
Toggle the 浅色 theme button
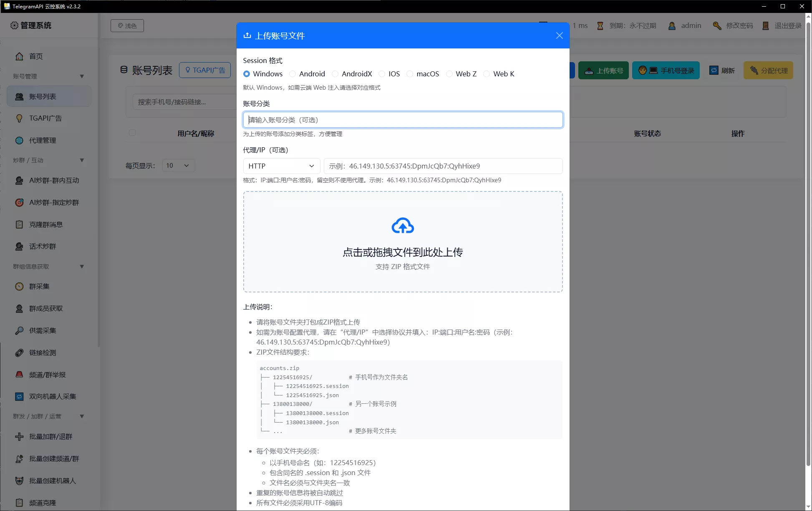point(127,26)
